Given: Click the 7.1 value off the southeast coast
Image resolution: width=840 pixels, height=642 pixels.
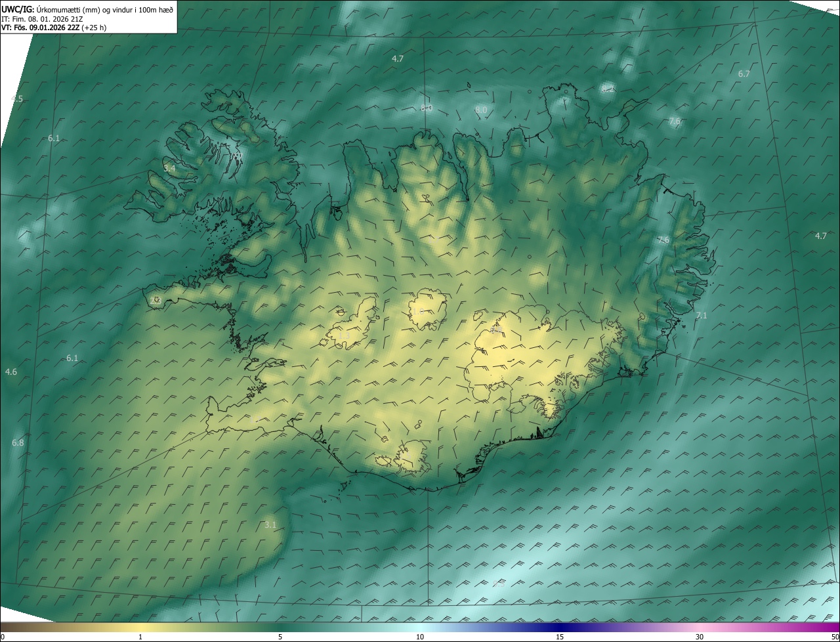Looking at the screenshot, I should tap(702, 316).
